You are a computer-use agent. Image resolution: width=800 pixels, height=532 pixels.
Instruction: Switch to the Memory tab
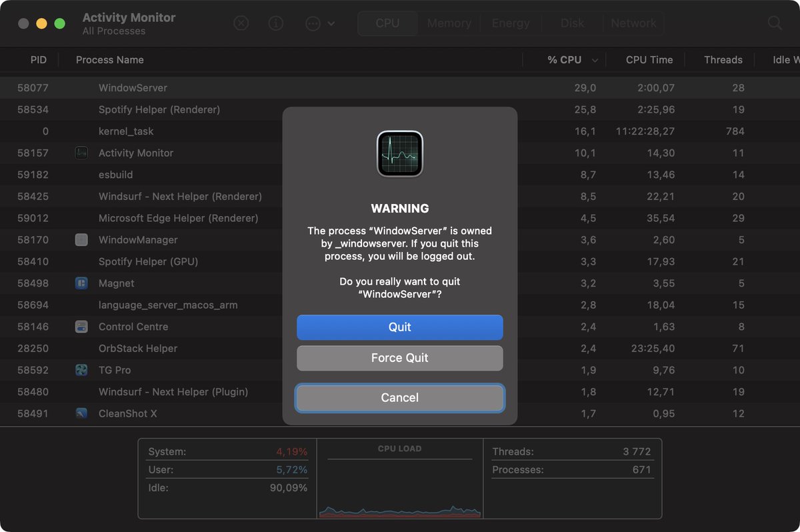[x=449, y=23]
